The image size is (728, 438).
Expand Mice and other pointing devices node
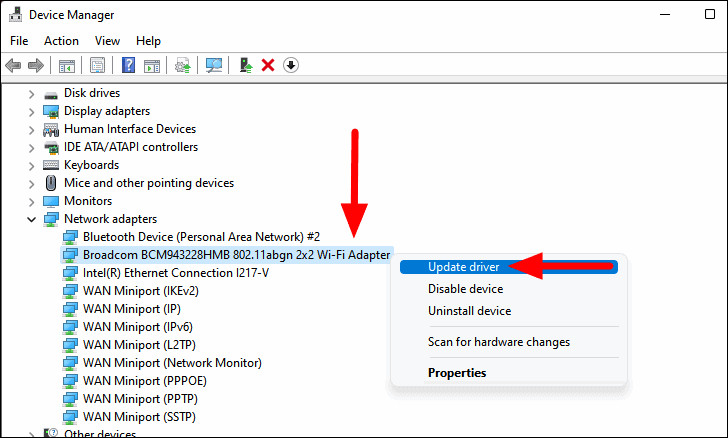(31, 184)
